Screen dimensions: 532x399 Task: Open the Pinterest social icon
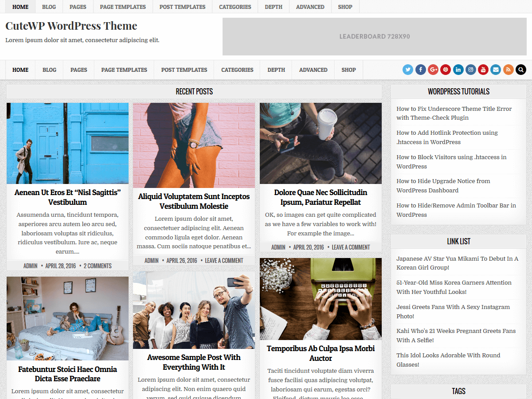click(x=446, y=70)
